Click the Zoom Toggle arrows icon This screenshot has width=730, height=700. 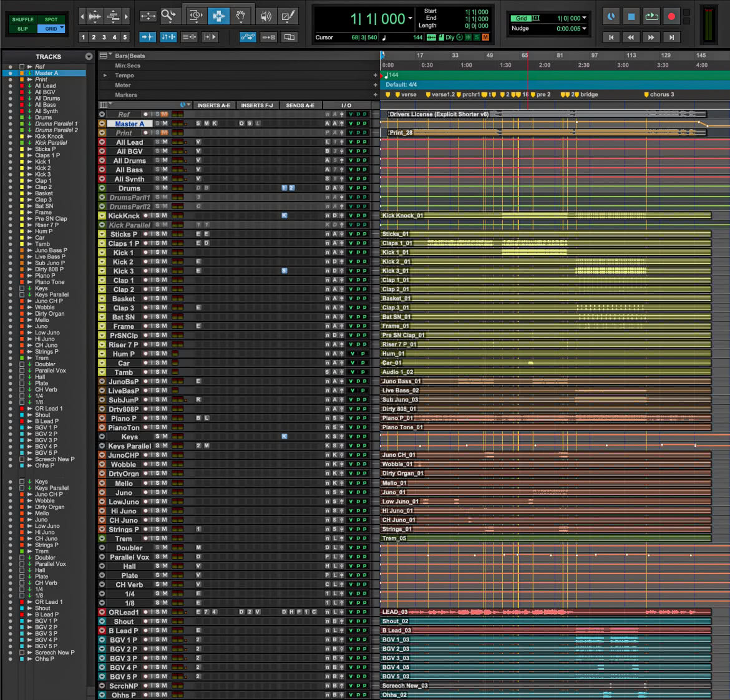click(x=148, y=16)
